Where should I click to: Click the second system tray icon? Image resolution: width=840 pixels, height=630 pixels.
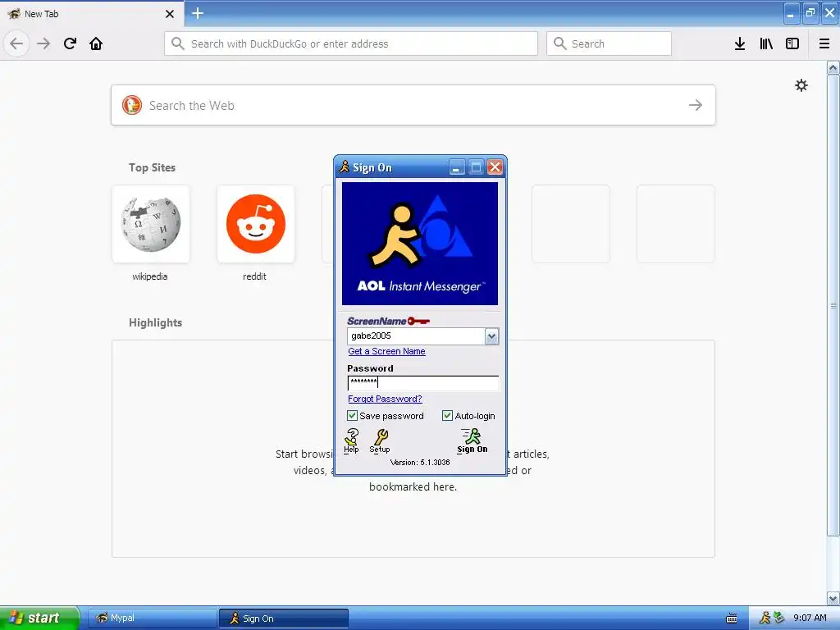(x=778, y=618)
